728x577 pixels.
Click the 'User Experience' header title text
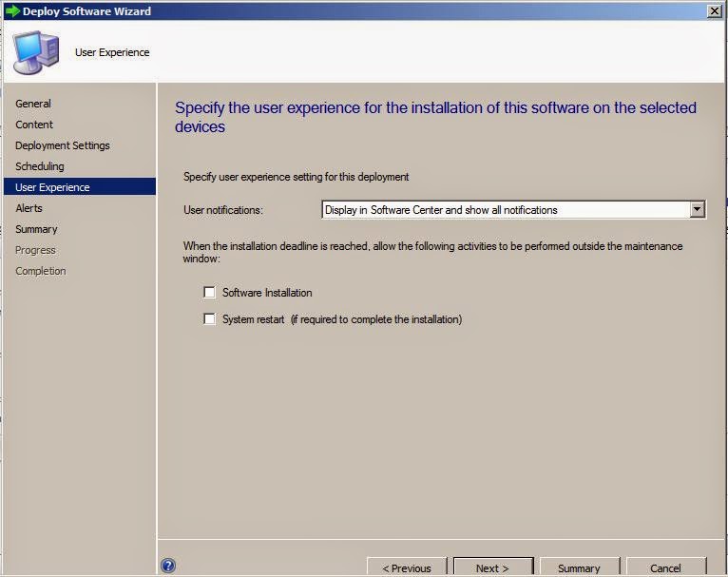112,52
